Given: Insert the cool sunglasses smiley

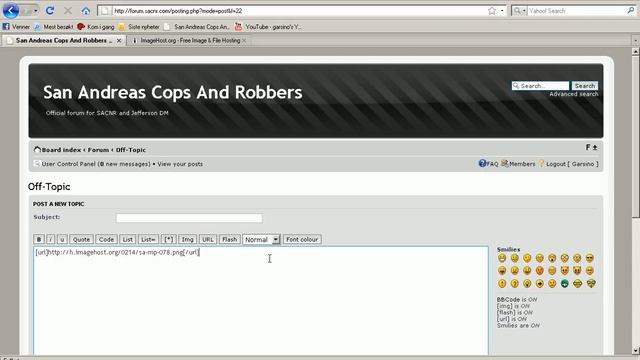Looking at the screenshot, I should (x=590, y=258).
